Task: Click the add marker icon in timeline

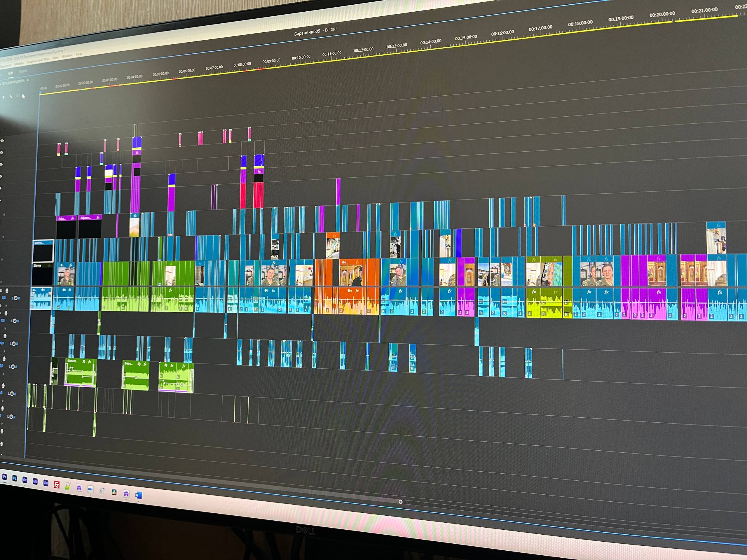Action: tap(4, 97)
